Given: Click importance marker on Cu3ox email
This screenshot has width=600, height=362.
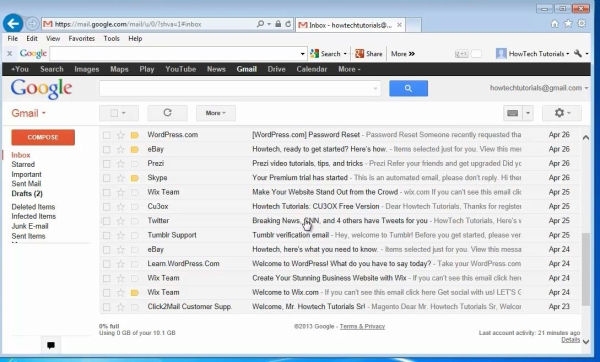Looking at the screenshot, I should (x=135, y=207).
